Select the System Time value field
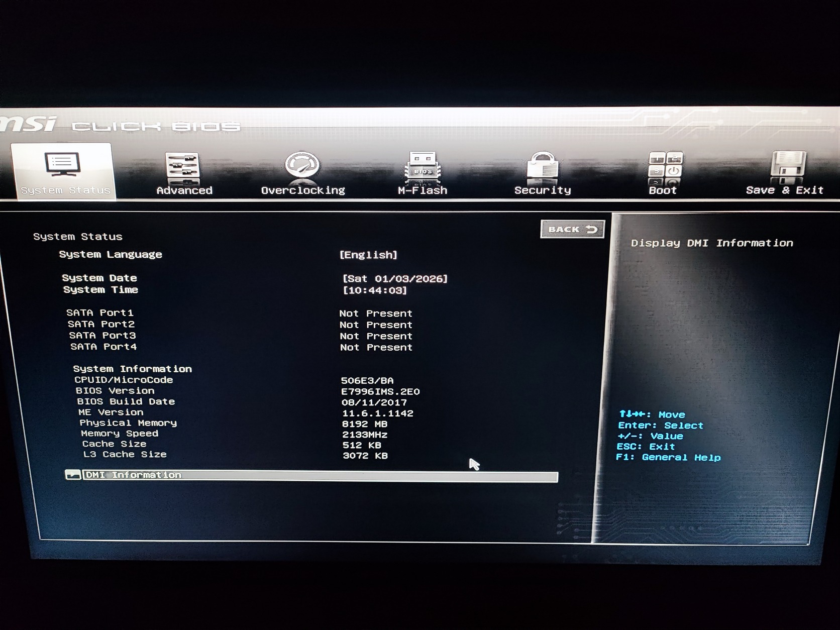840x630 pixels. [375, 290]
